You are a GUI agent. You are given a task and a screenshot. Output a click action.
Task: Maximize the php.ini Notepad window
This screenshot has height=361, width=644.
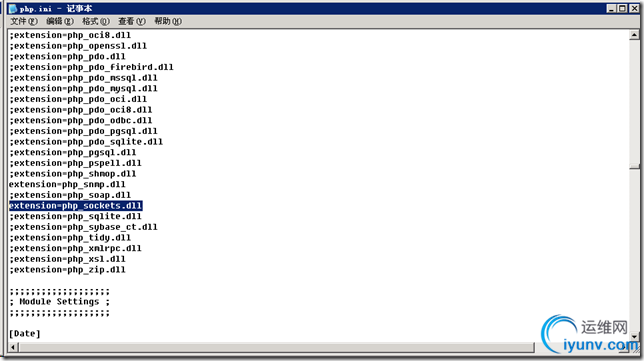click(x=623, y=9)
